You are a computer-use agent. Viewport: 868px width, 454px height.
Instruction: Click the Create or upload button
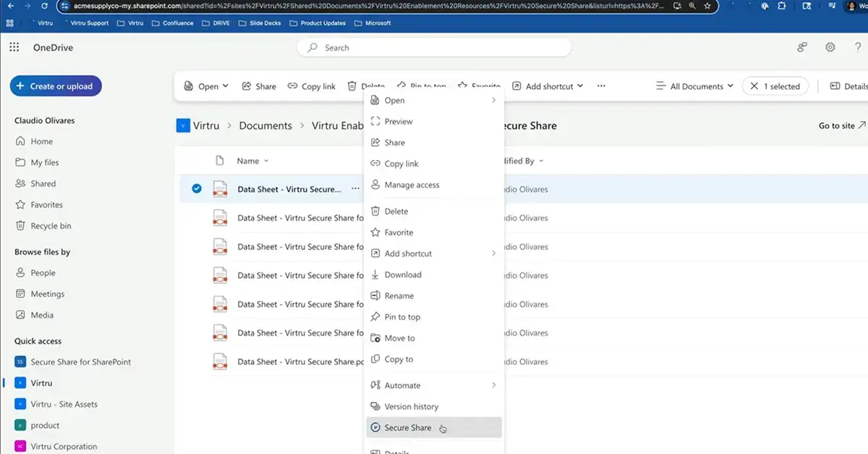click(x=56, y=86)
